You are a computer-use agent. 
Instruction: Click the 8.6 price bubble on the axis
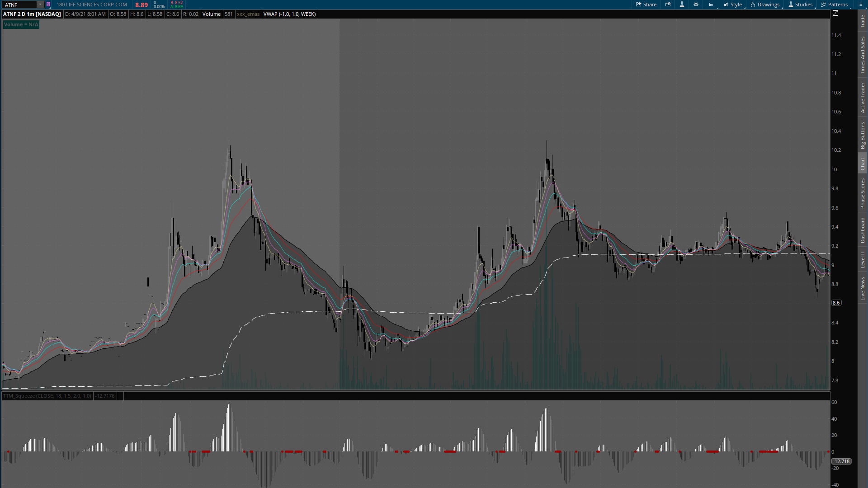coord(836,303)
